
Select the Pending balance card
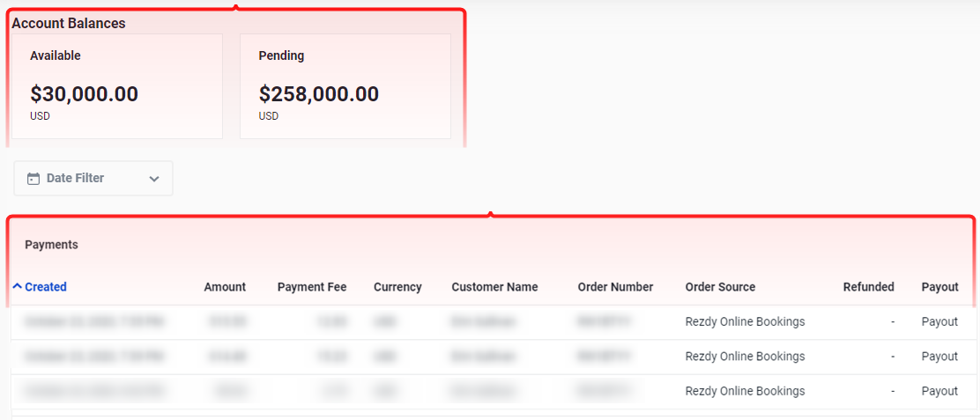click(x=345, y=86)
